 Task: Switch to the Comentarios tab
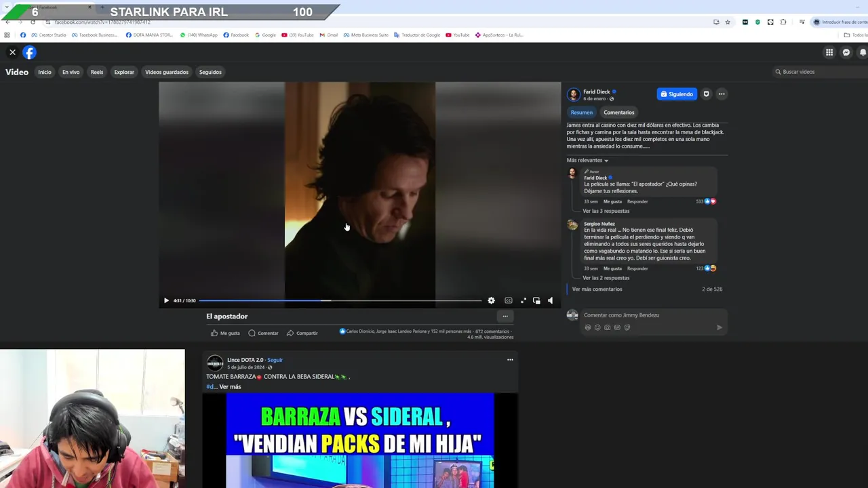(619, 113)
